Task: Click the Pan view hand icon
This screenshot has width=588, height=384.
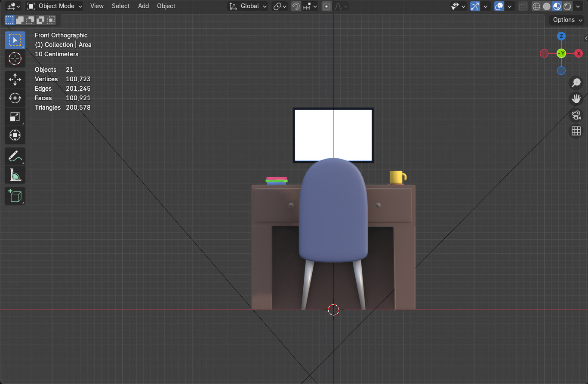Action: (576, 98)
